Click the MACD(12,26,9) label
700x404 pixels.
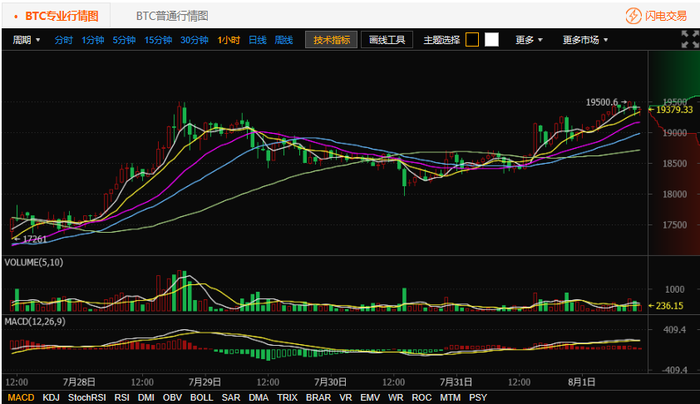click(35, 321)
